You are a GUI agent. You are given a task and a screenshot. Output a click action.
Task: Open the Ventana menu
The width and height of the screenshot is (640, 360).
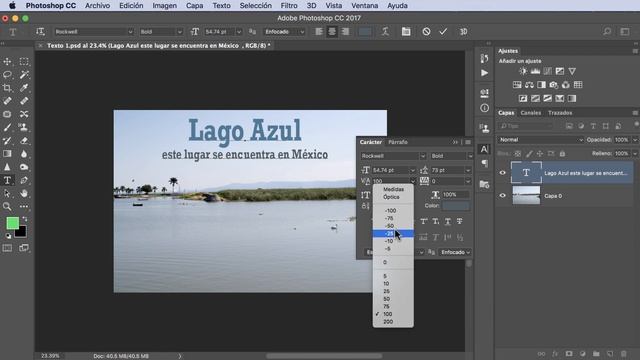tap(364, 6)
